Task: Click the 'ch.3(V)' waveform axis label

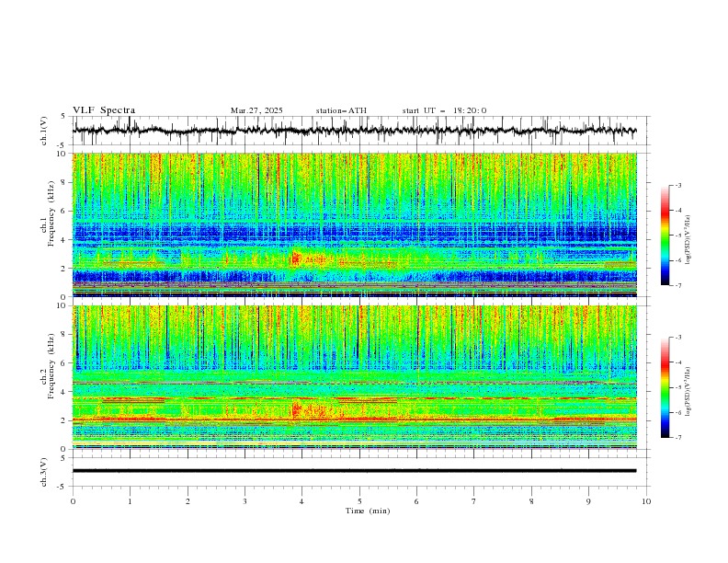Action: point(44,472)
